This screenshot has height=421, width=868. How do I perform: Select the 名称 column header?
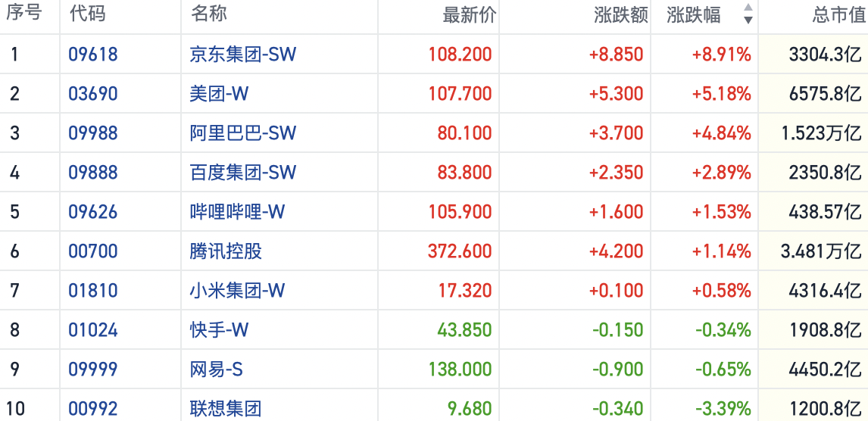(x=209, y=14)
